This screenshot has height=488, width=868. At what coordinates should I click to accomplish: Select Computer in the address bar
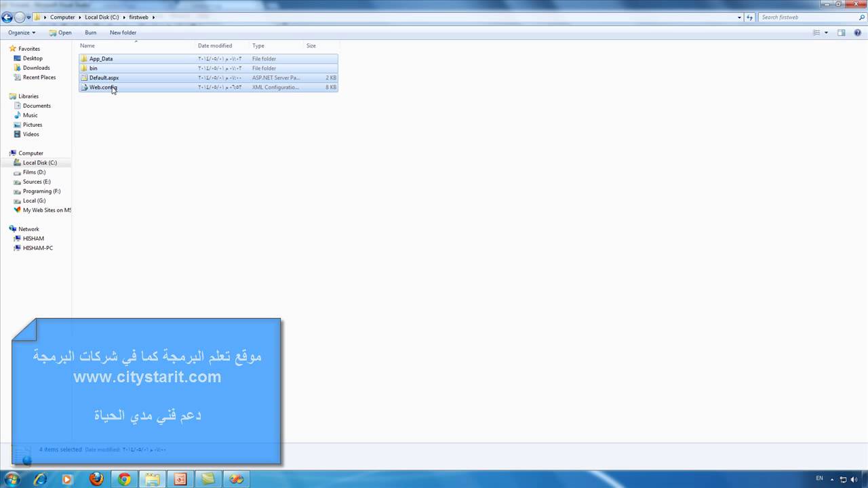point(62,17)
